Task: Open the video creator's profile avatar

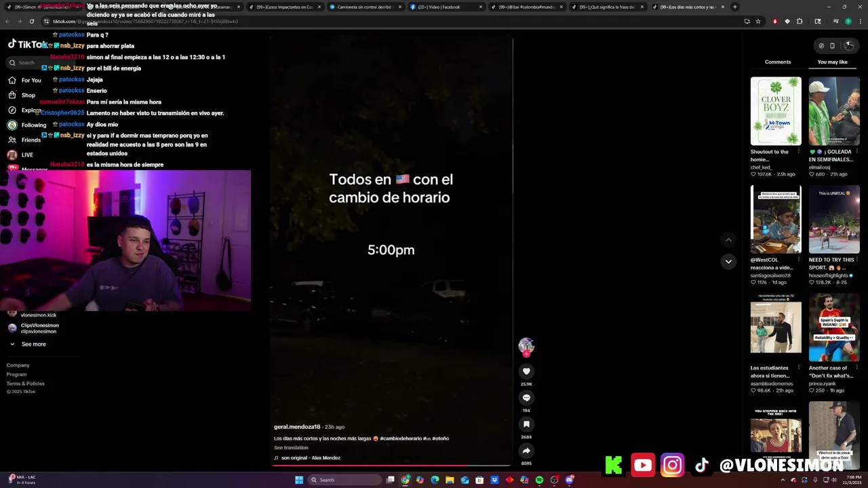Action: tap(526, 346)
